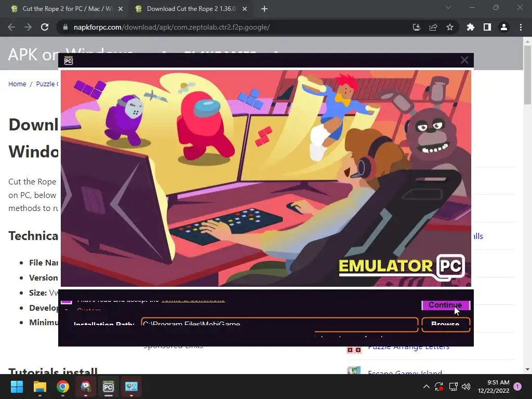Reload the current page
The width and height of the screenshot is (532, 399).
pos(45,27)
